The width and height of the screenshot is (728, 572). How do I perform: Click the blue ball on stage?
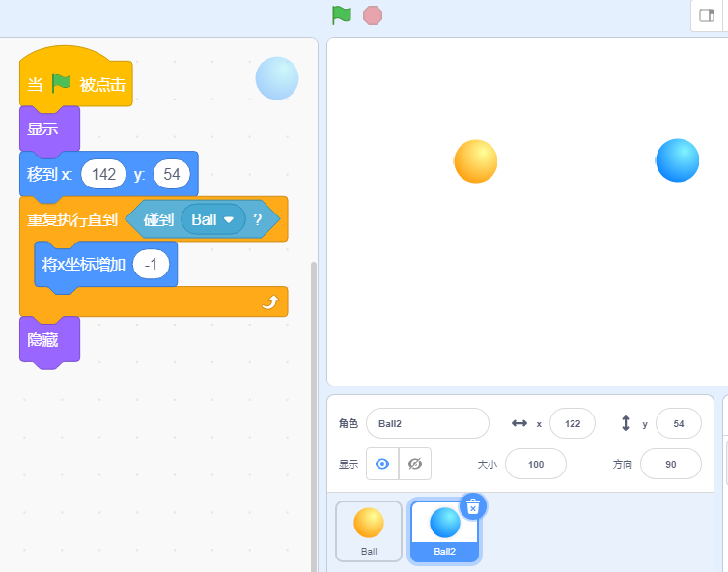[x=678, y=160]
